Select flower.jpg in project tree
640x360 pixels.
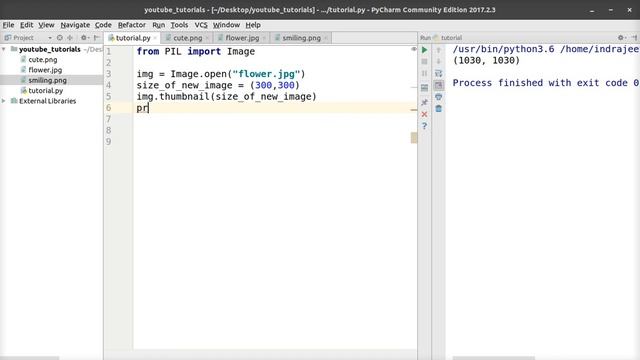click(45, 70)
